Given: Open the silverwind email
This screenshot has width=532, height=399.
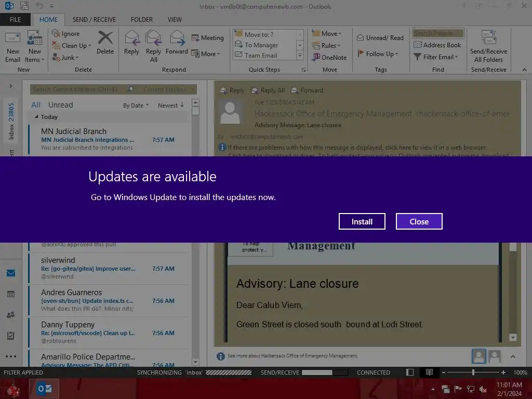Looking at the screenshot, I should 108,268.
